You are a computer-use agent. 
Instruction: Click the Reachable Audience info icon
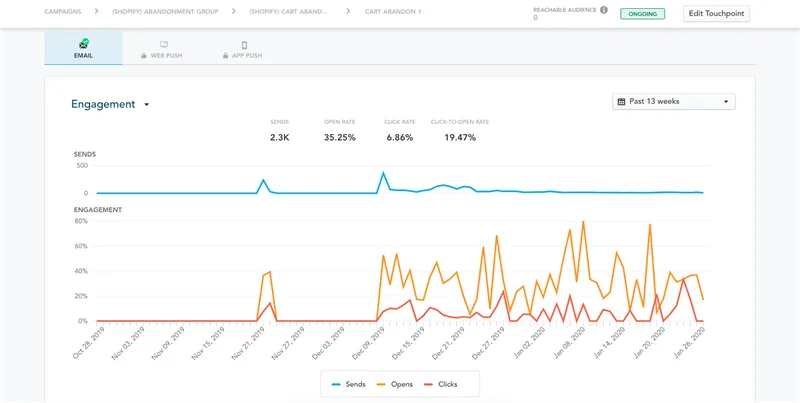(604, 10)
